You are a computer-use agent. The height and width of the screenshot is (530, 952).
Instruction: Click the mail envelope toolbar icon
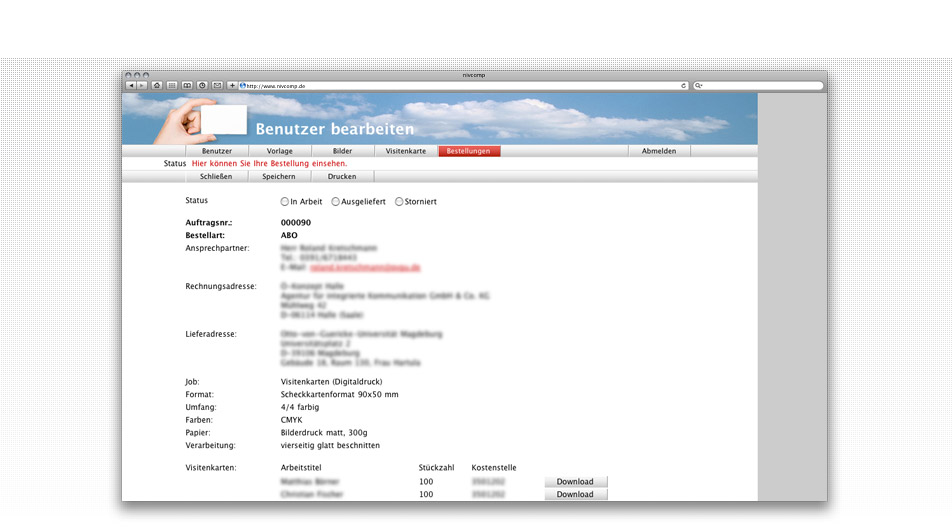[x=217, y=86]
